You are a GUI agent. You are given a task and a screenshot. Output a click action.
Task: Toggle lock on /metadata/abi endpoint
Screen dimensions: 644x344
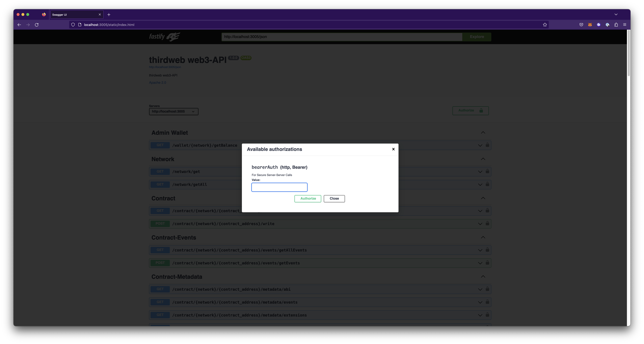click(x=487, y=289)
